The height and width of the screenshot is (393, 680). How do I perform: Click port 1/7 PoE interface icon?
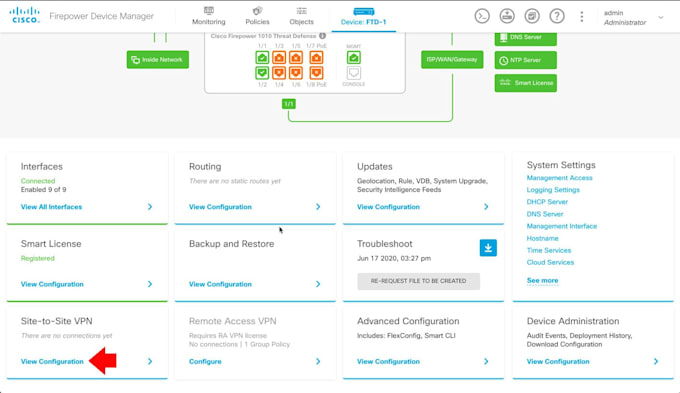click(316, 57)
